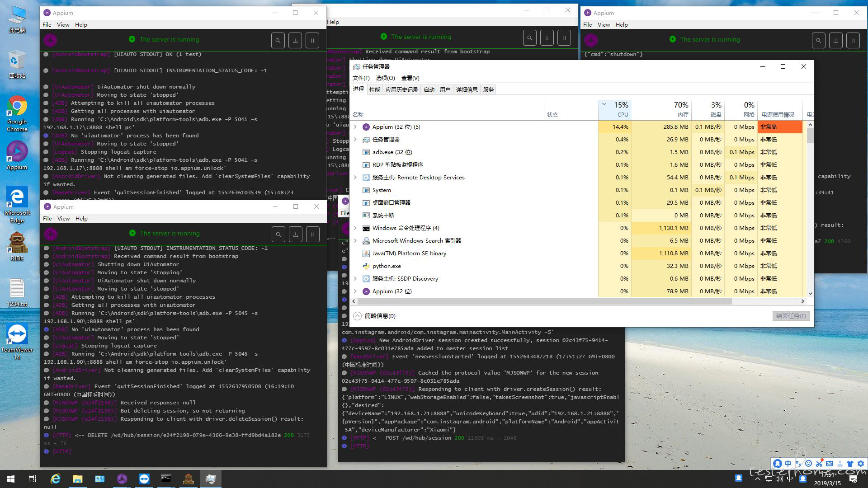Click search logs icon in top-right Appium window
The width and height of the screenshot is (868, 488).
819,40
